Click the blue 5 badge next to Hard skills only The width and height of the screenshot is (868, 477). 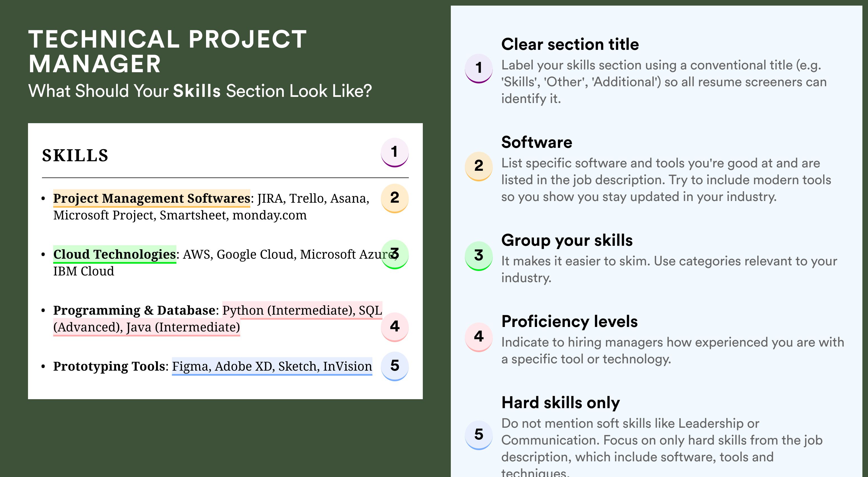pyautogui.click(x=479, y=435)
